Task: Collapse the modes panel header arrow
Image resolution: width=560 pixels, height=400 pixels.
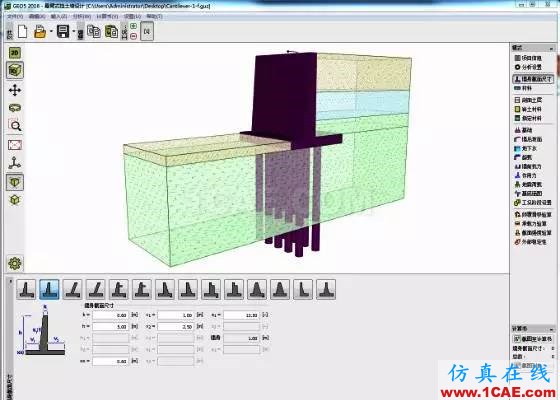Action: click(551, 48)
